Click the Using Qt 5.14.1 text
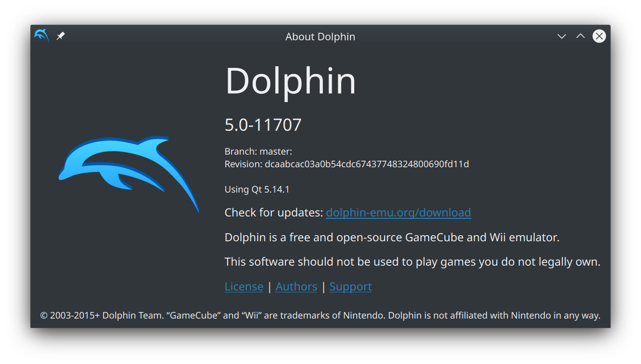The image size is (641, 364). click(257, 189)
